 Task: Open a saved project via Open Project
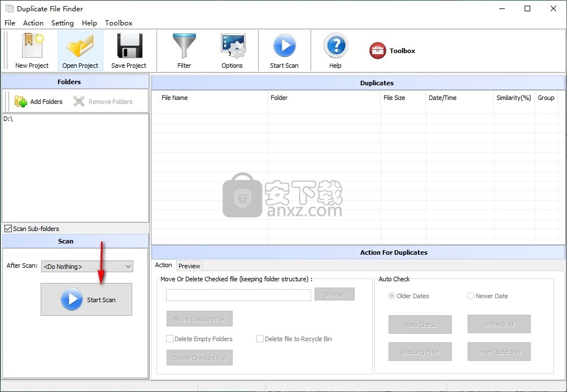[80, 50]
